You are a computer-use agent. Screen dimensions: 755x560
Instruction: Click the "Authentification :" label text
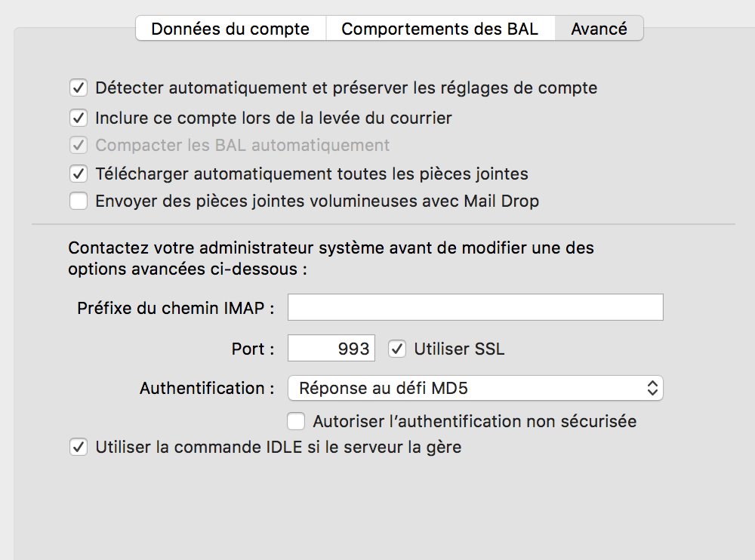[207, 389]
